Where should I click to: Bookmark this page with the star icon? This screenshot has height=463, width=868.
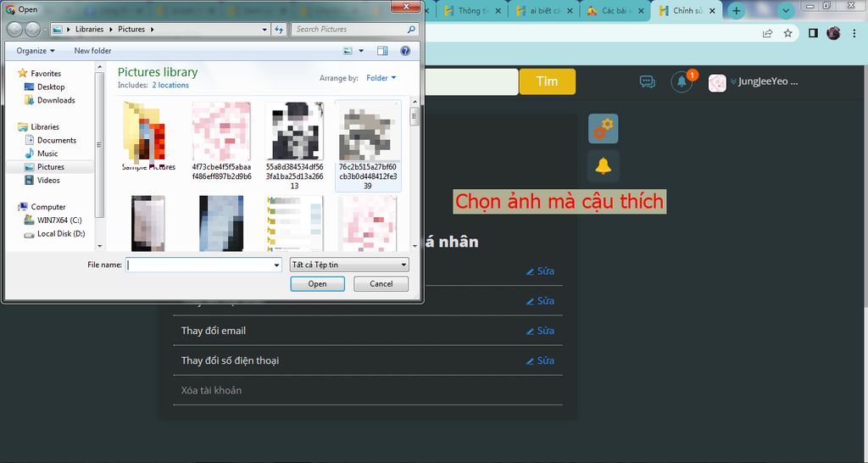(x=787, y=33)
